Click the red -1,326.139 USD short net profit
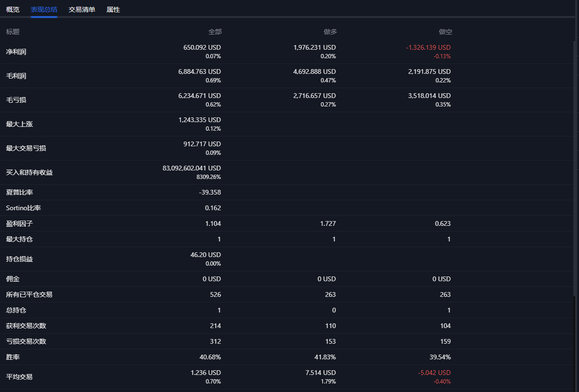The height and width of the screenshot is (392, 579). 428,47
